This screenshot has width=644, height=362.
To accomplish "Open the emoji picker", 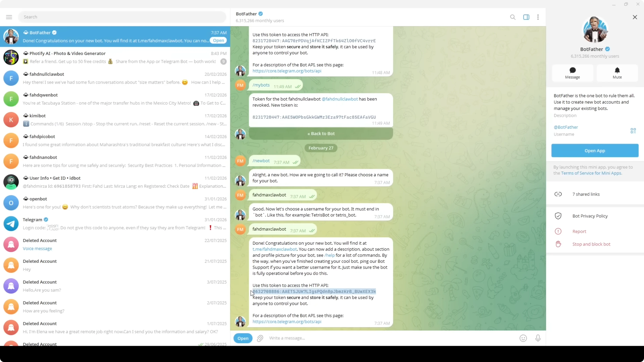I will (x=523, y=338).
